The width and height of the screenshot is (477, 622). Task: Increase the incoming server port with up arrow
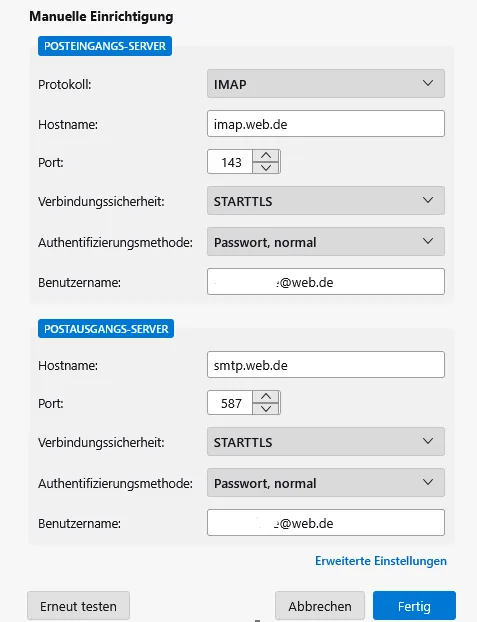coord(266,156)
